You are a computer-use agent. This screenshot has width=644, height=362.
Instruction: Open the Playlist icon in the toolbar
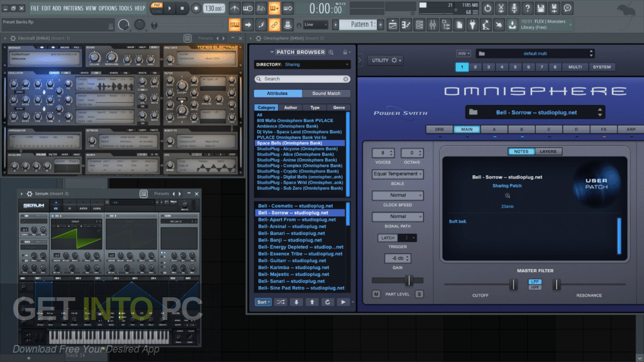pos(393,25)
